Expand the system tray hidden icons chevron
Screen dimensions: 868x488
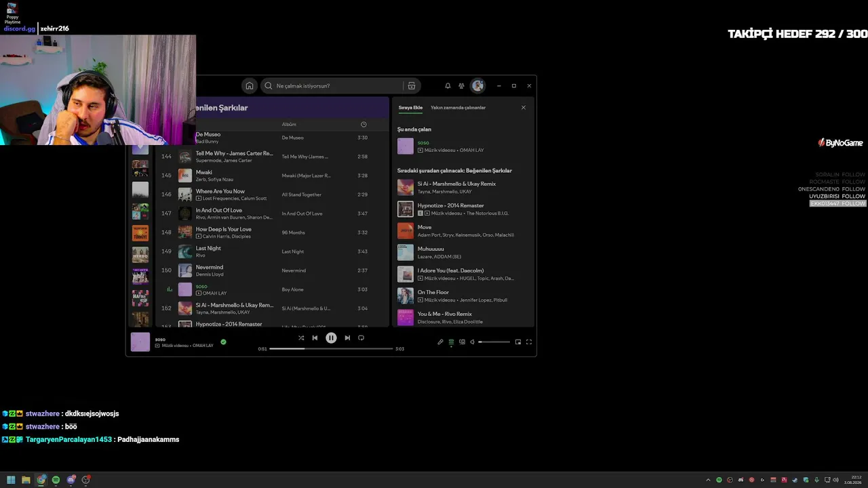pos(709,480)
